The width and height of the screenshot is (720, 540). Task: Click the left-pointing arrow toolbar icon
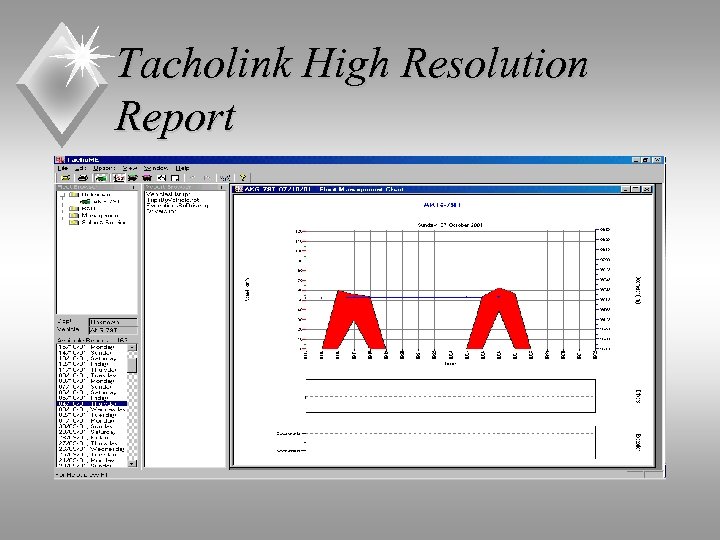(x=161, y=178)
